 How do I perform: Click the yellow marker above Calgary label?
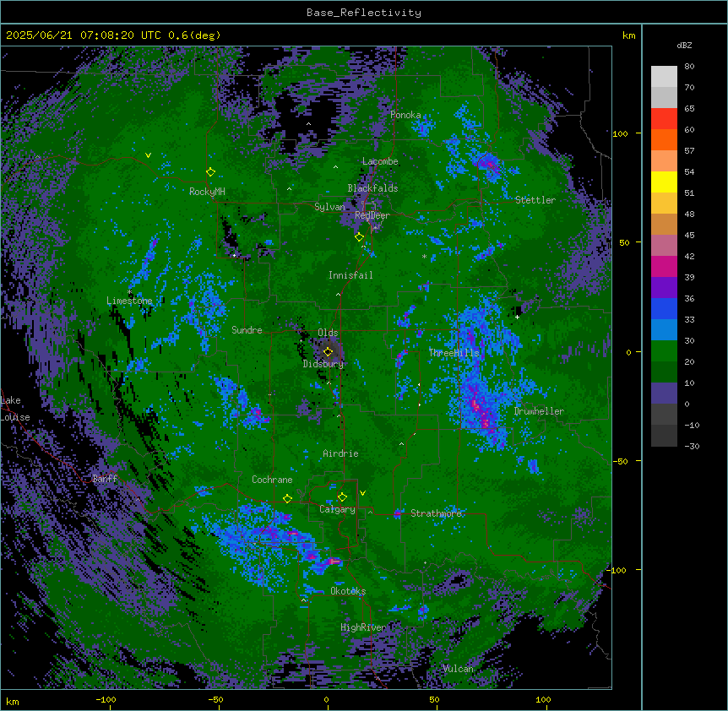[342, 497]
